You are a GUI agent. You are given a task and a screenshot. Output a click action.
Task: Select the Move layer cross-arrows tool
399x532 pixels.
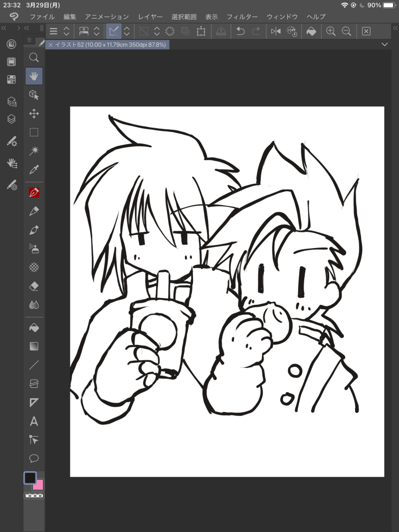tap(34, 113)
